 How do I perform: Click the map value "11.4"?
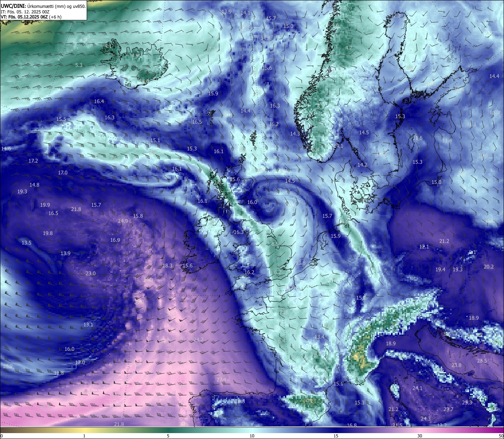tap(447, 140)
